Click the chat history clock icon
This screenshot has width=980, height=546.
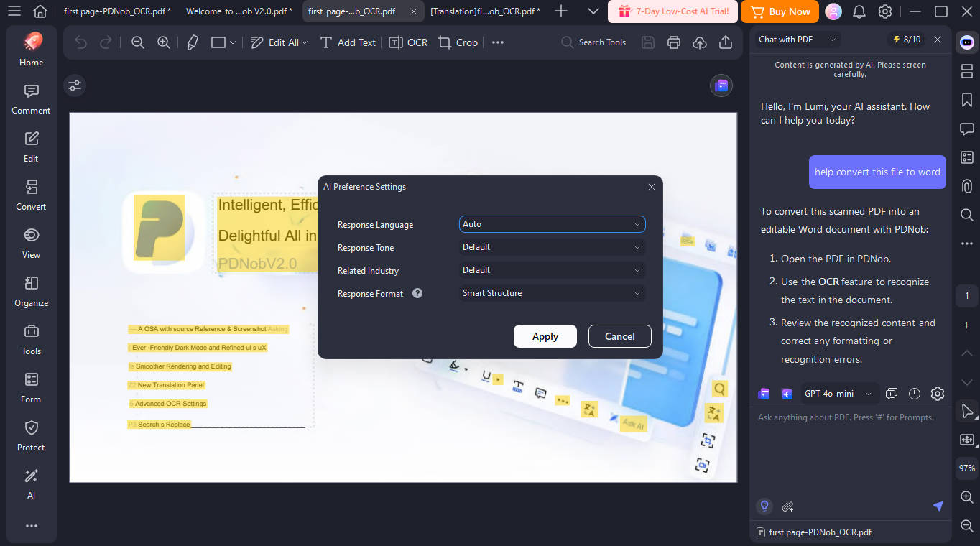(x=915, y=394)
